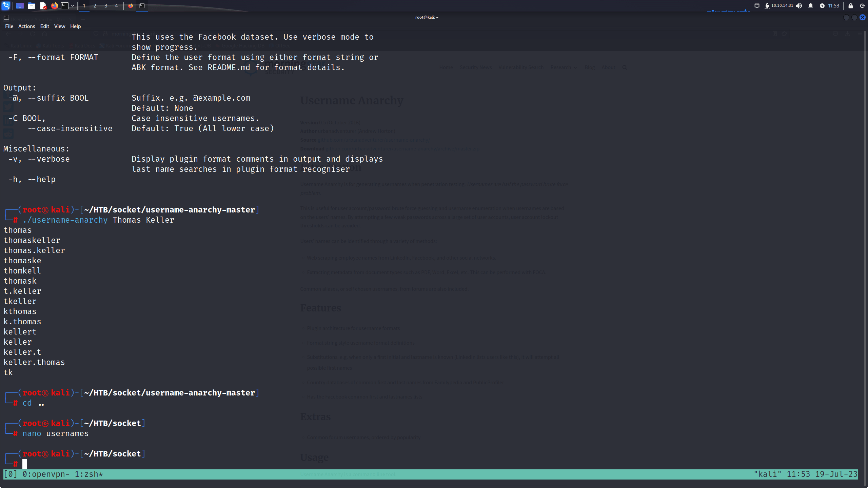This screenshot has width=868, height=488.
Task: Open the Kali applications menu
Action: point(6,5)
